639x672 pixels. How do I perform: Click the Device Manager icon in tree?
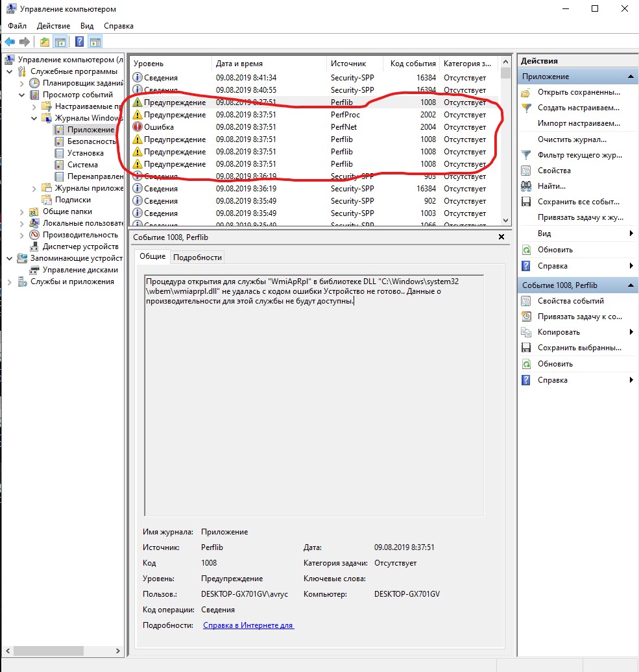pos(34,246)
